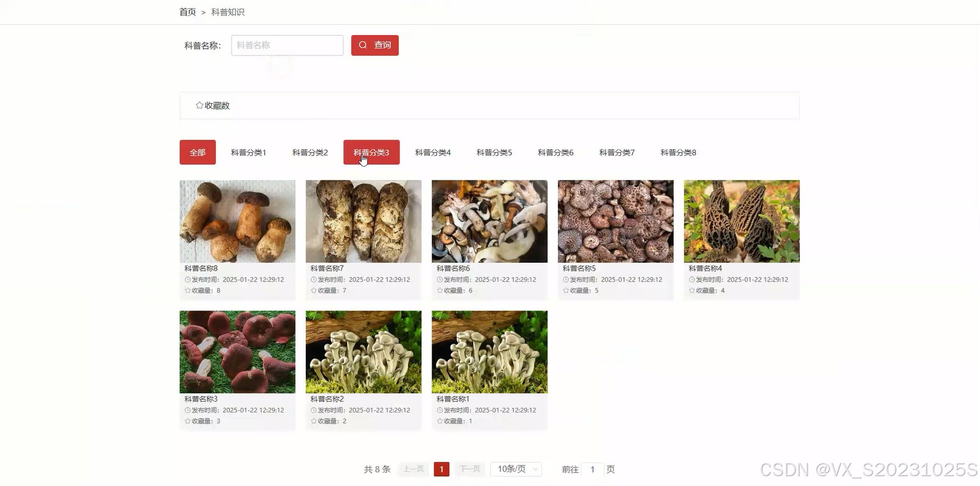Screen dimensions: 980x486
Task: Select the 科普分类2 tab
Action: (310, 152)
